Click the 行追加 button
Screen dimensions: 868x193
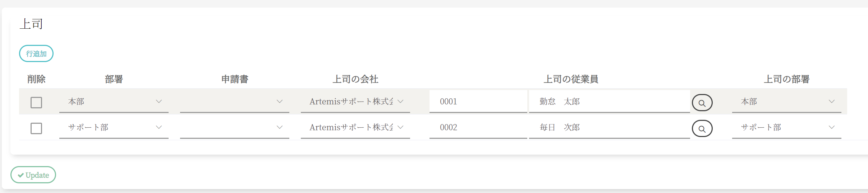(36, 54)
